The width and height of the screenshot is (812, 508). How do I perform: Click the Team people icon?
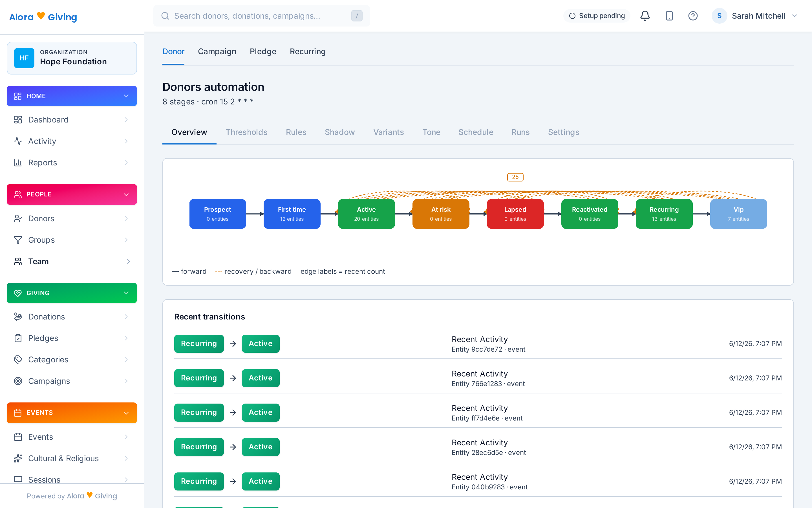coord(18,261)
